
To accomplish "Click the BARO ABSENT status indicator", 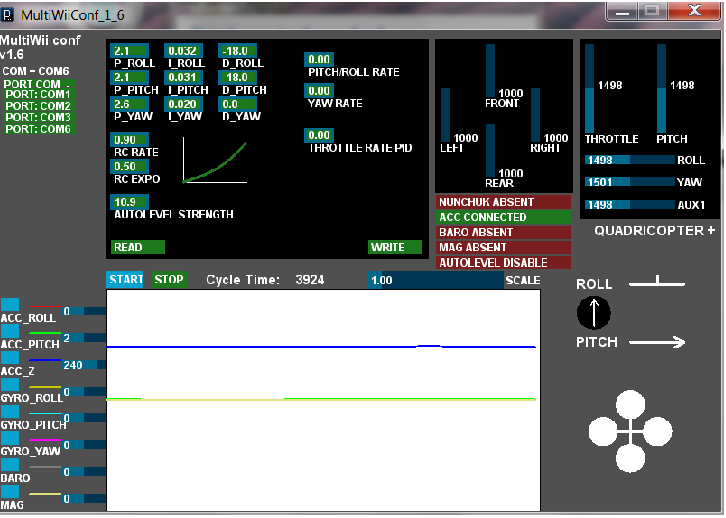I will 503,232.
